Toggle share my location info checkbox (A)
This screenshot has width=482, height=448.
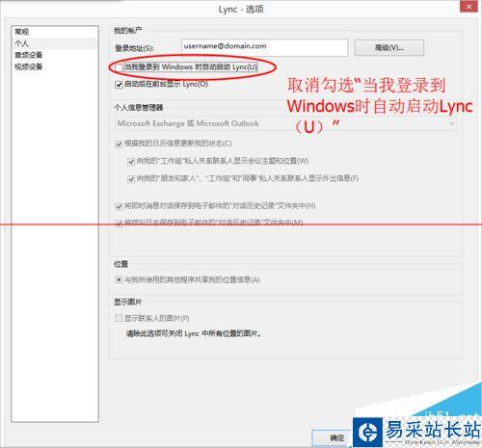[x=119, y=280]
